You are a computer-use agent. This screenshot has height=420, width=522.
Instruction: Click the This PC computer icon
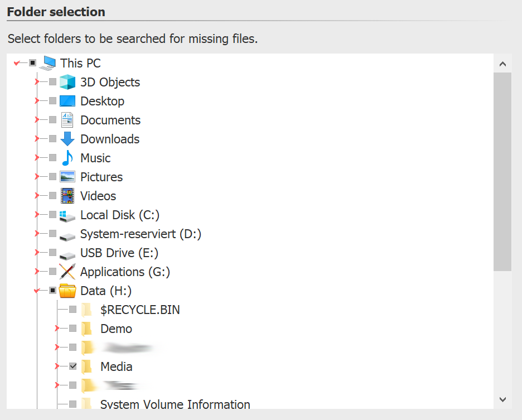[48, 63]
